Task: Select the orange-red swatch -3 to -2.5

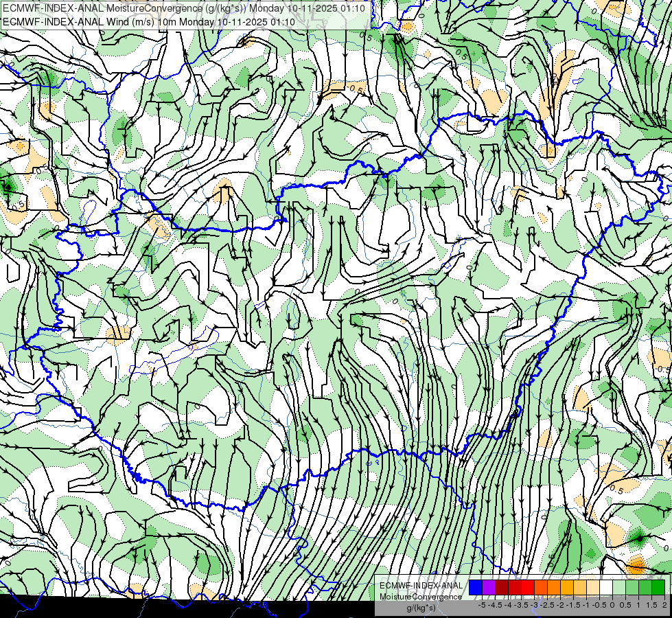Action: click(541, 588)
